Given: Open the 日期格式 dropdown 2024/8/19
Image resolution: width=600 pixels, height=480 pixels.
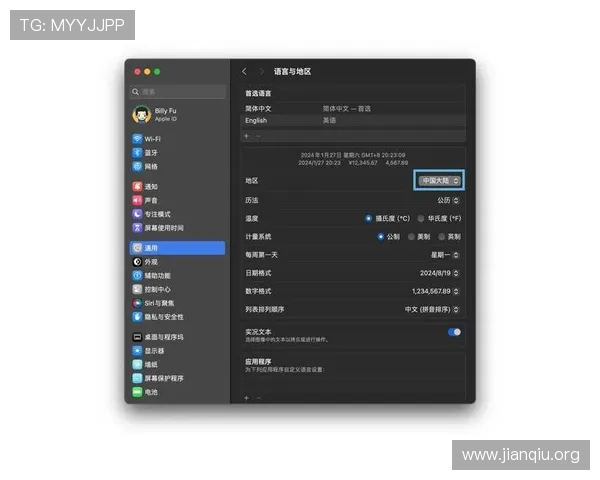Looking at the screenshot, I should [x=439, y=273].
